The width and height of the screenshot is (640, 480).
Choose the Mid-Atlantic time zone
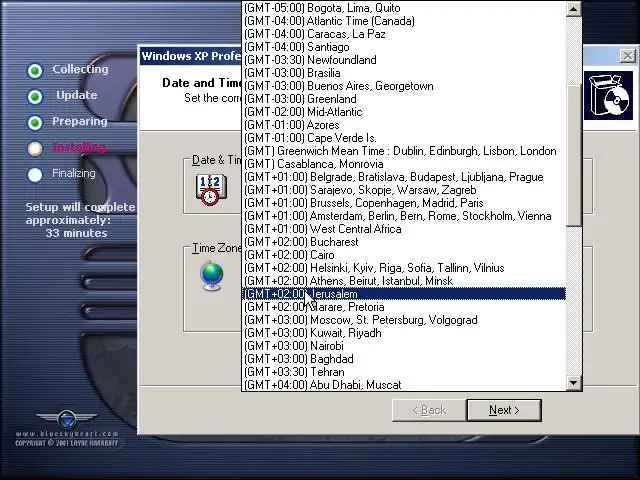(x=404, y=112)
